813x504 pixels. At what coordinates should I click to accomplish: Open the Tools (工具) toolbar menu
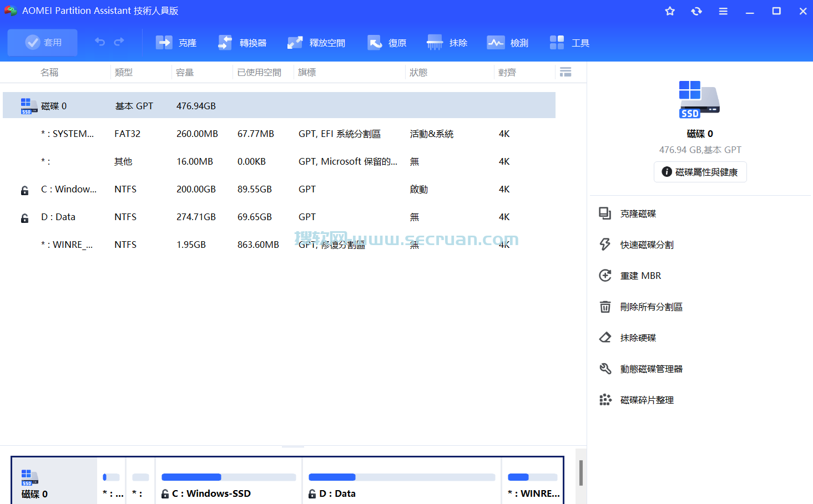coord(569,43)
